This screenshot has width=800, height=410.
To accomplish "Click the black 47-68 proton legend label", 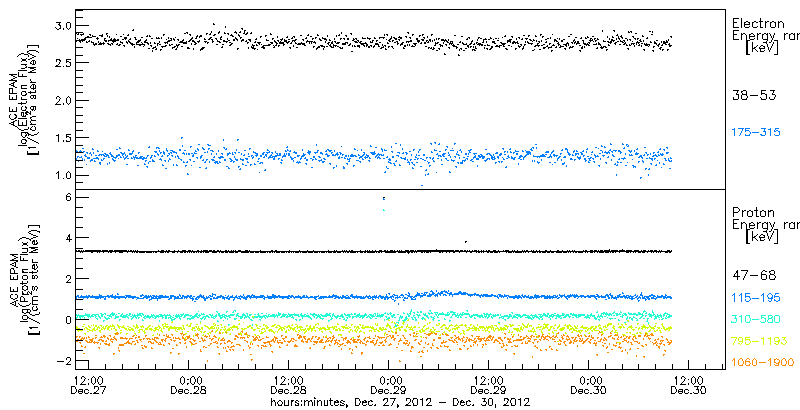I will (754, 276).
